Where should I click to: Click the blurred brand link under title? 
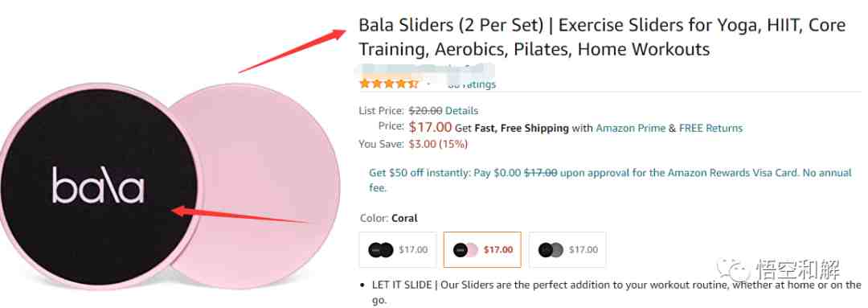click(424, 70)
